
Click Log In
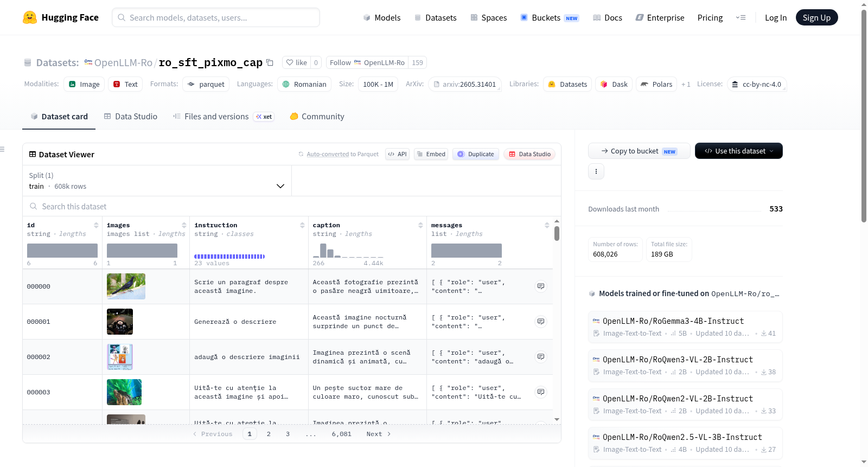click(x=776, y=17)
